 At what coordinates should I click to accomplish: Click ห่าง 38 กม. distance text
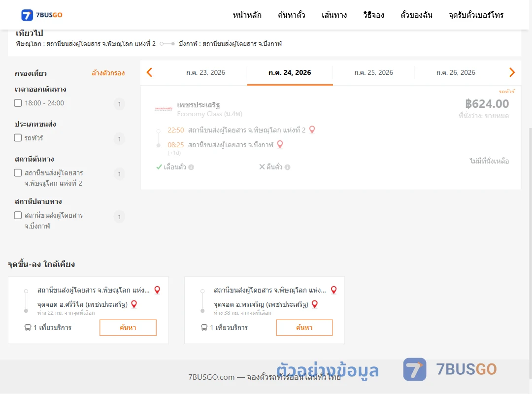(x=242, y=313)
